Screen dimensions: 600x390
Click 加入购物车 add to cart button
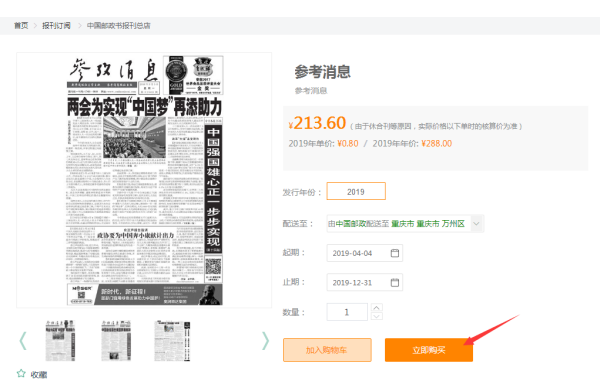point(327,350)
